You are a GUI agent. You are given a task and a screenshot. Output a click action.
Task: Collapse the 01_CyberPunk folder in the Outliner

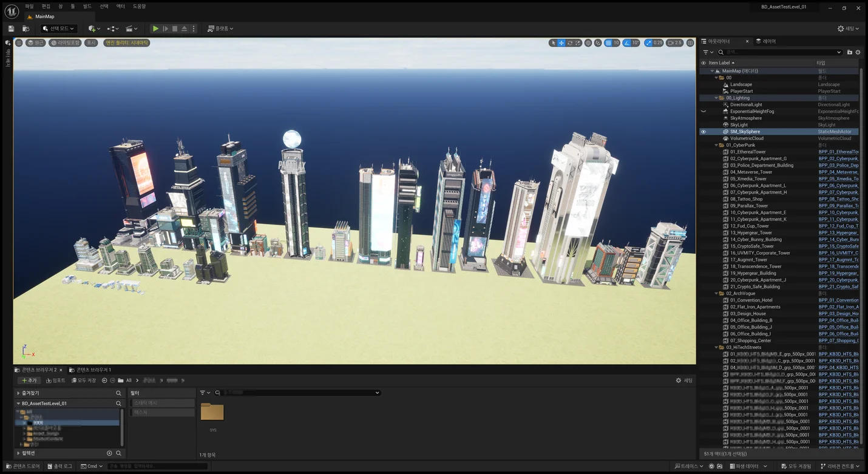[x=717, y=145]
